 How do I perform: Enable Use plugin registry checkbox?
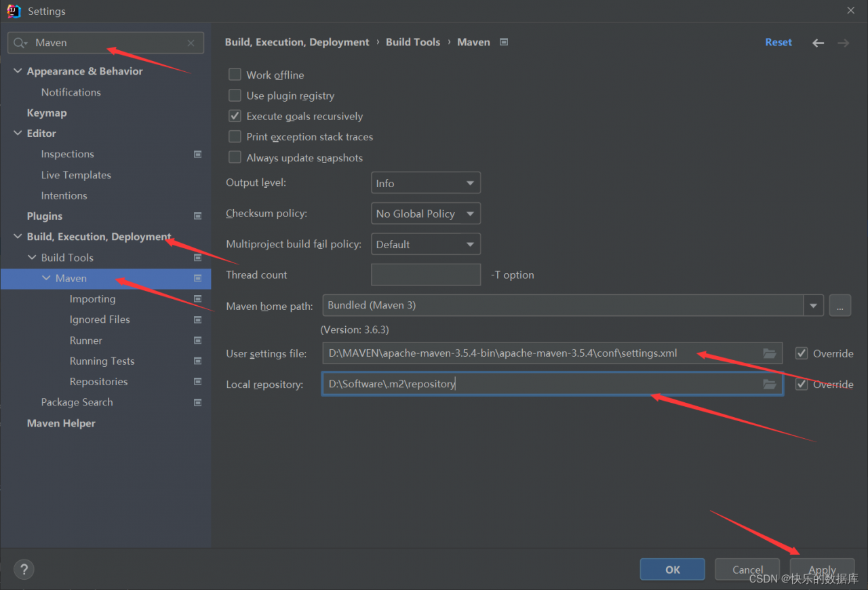[235, 95]
